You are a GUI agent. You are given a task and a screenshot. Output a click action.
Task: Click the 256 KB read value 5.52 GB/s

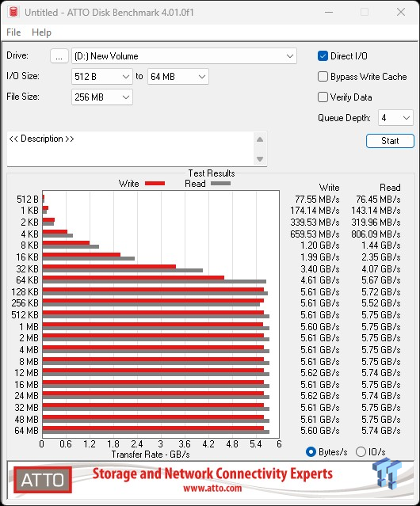click(381, 303)
